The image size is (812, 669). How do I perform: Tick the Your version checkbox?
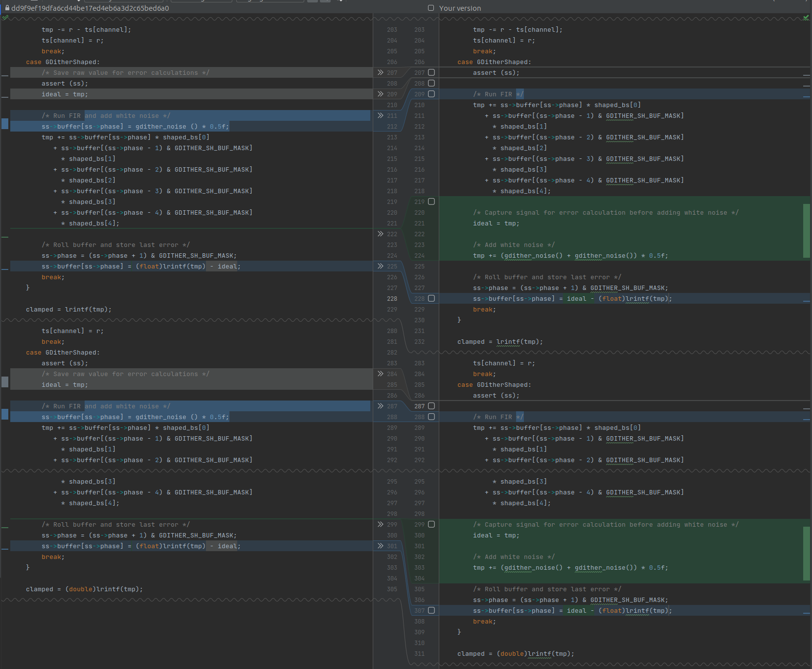(x=431, y=8)
